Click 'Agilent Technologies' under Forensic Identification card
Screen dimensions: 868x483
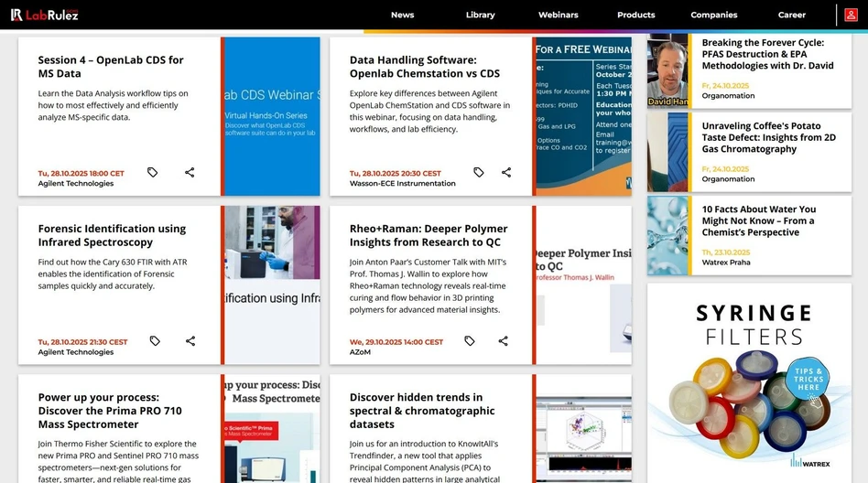click(x=76, y=352)
